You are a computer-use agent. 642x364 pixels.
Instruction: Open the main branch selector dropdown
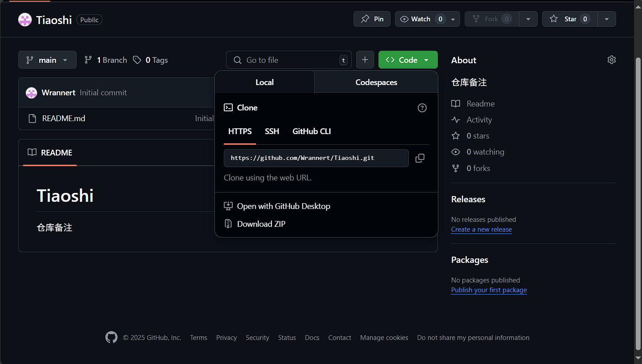pyautogui.click(x=47, y=59)
